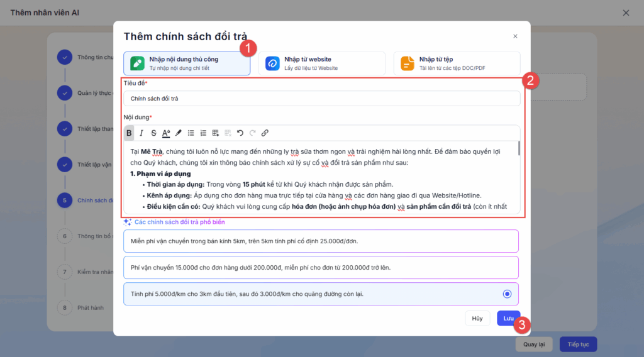This screenshot has width=644, height=357.
Task: Switch to the 'Nhập từ website' tab
Action: pos(322,63)
